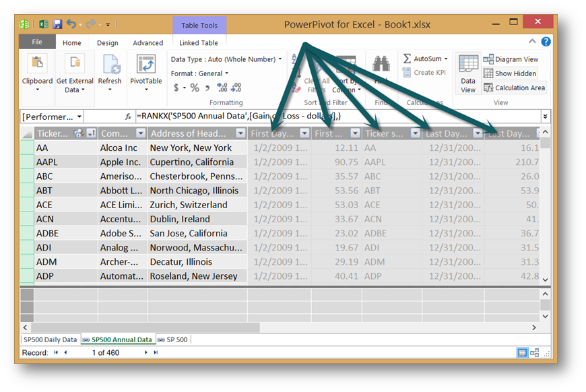
Task: Expand the PivotTable dropdown arrow
Action: coord(146,90)
